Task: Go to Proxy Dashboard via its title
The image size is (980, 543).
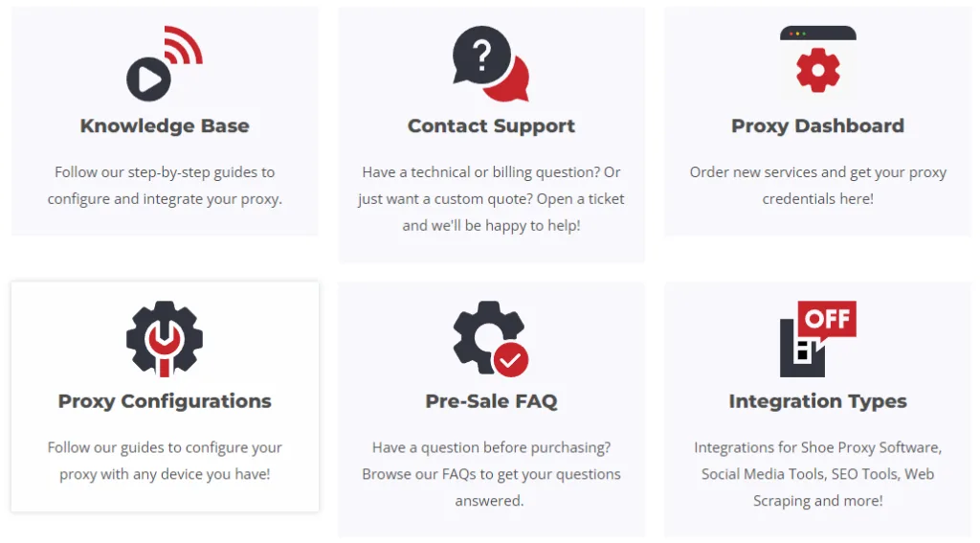Action: [x=817, y=125]
